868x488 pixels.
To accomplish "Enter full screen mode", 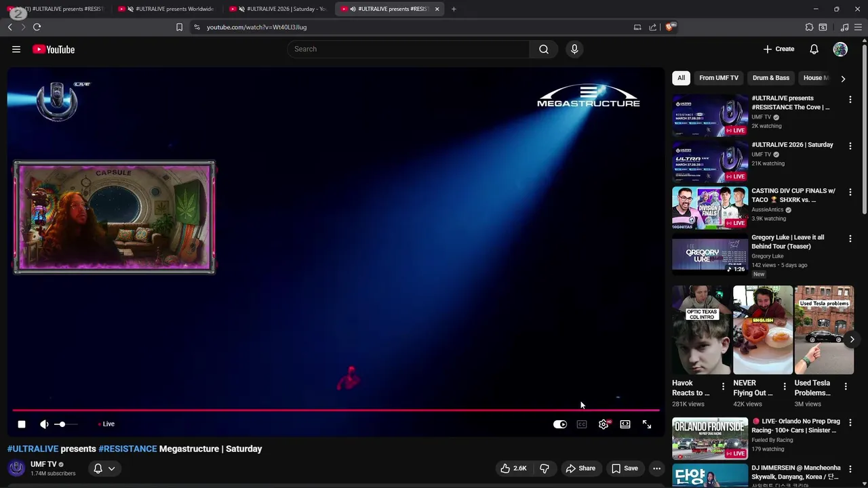I will [x=647, y=424].
